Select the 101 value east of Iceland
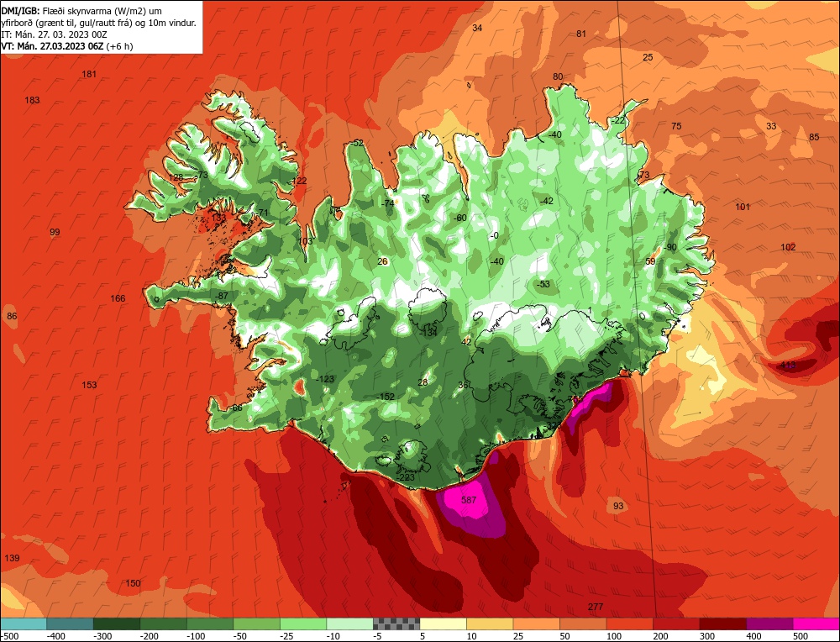This screenshot has width=840, height=642. coord(743,207)
